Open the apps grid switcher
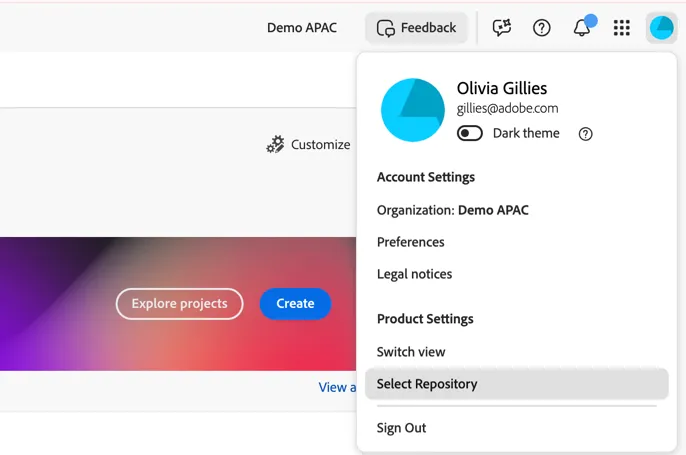 [x=622, y=28]
